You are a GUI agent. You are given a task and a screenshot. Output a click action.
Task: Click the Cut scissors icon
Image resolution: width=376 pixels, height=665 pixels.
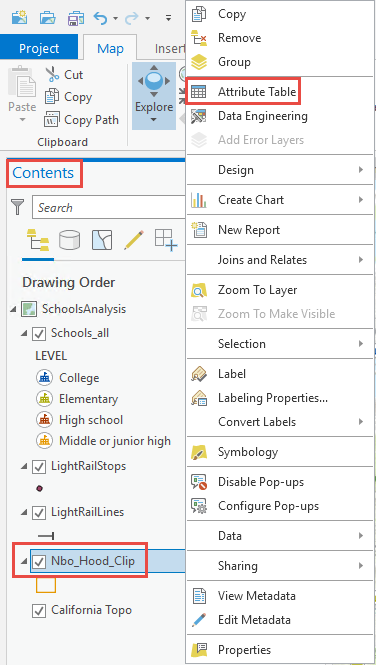53,75
